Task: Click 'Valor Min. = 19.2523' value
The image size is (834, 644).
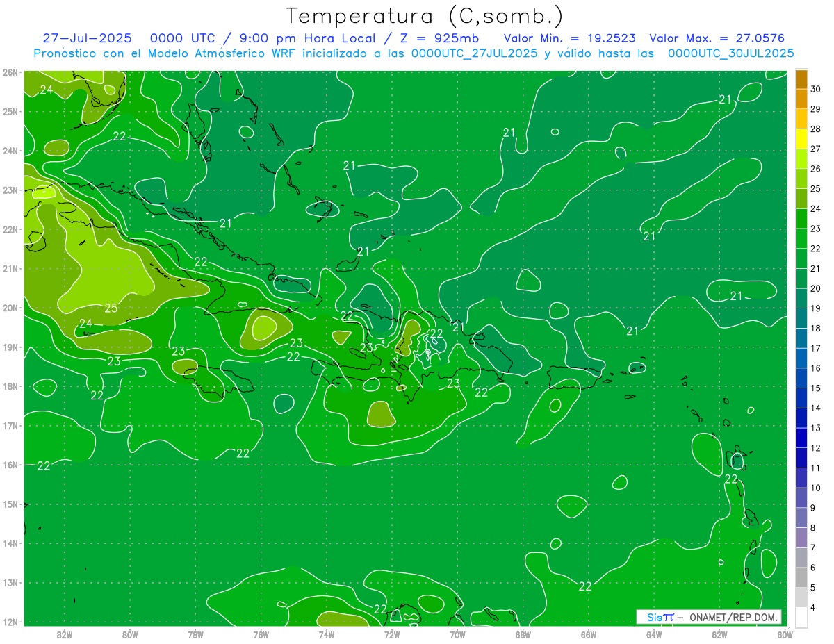Action: click(x=570, y=38)
